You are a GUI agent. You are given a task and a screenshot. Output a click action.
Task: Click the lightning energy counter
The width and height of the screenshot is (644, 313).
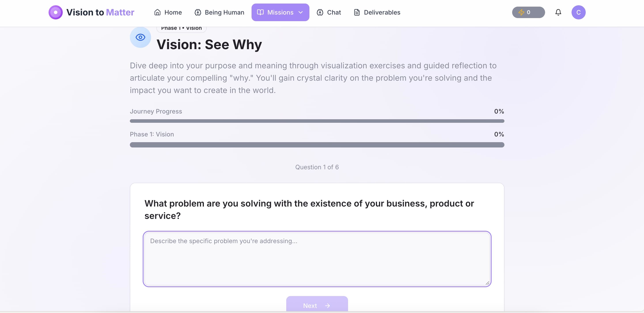[528, 12]
